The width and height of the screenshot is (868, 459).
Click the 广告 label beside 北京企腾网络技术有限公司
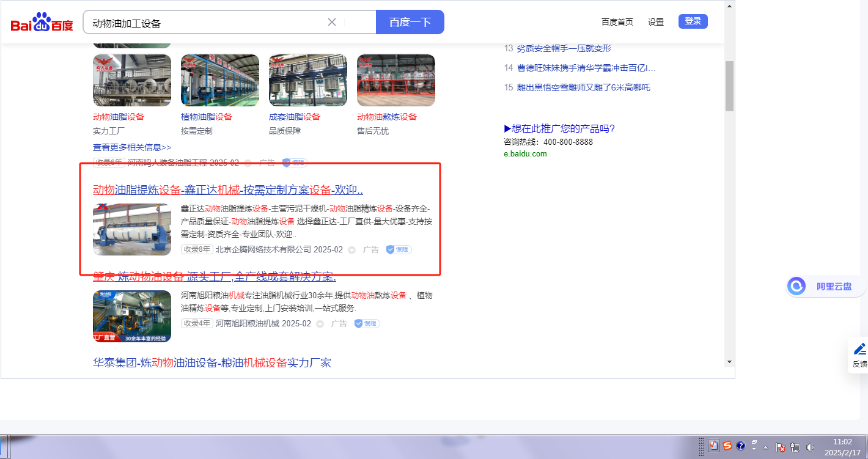(x=371, y=249)
